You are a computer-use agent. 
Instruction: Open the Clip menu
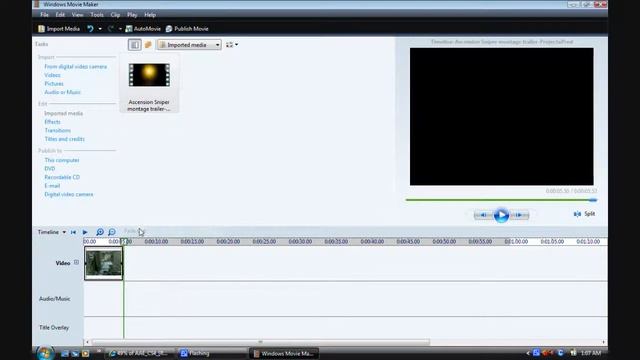point(115,15)
